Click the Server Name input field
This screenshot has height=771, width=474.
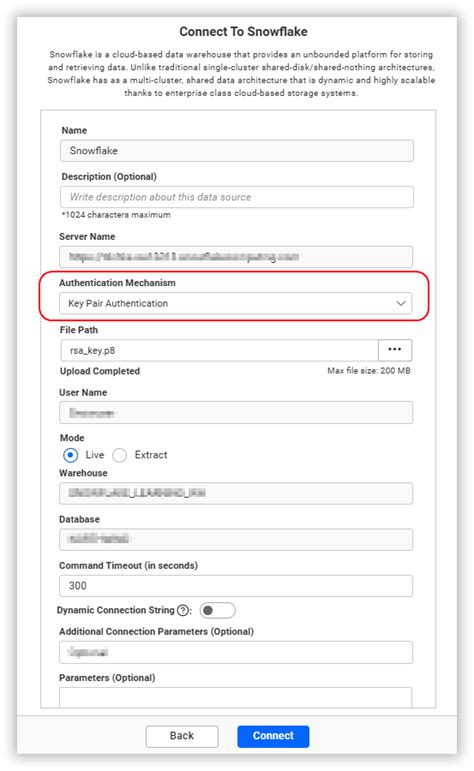(236, 257)
